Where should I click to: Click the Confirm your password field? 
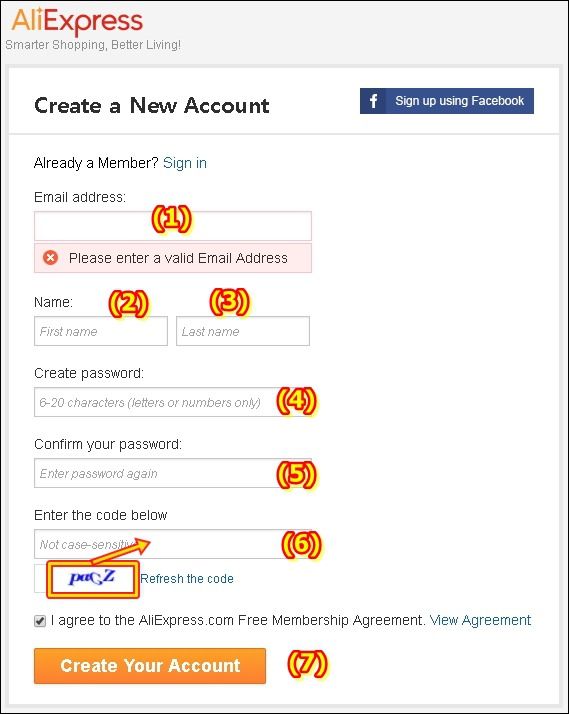[x=173, y=473]
